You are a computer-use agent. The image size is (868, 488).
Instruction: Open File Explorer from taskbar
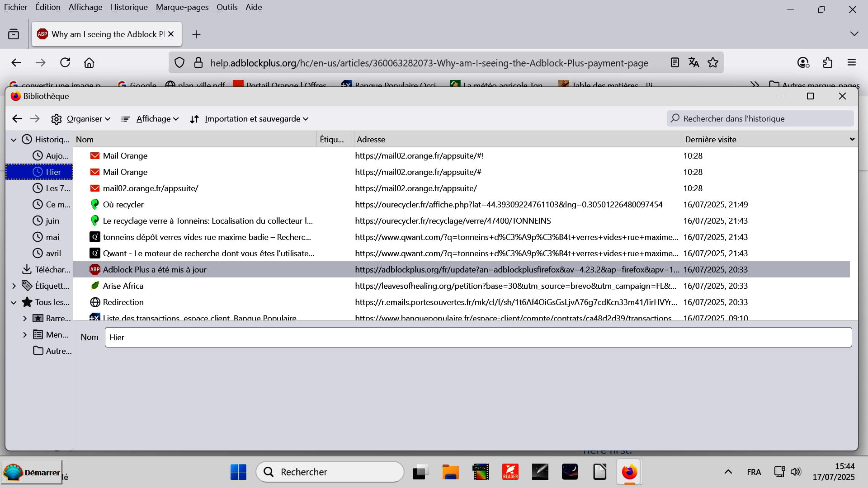(450, 472)
